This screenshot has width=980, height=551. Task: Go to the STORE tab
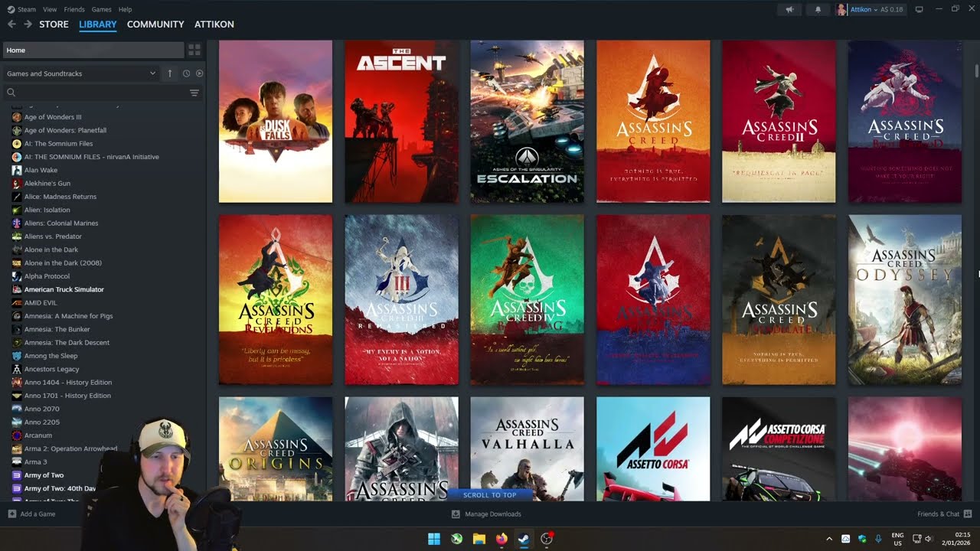(54, 24)
